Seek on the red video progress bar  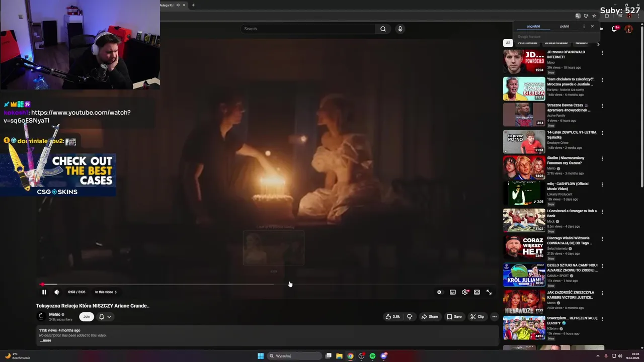coord(267,285)
